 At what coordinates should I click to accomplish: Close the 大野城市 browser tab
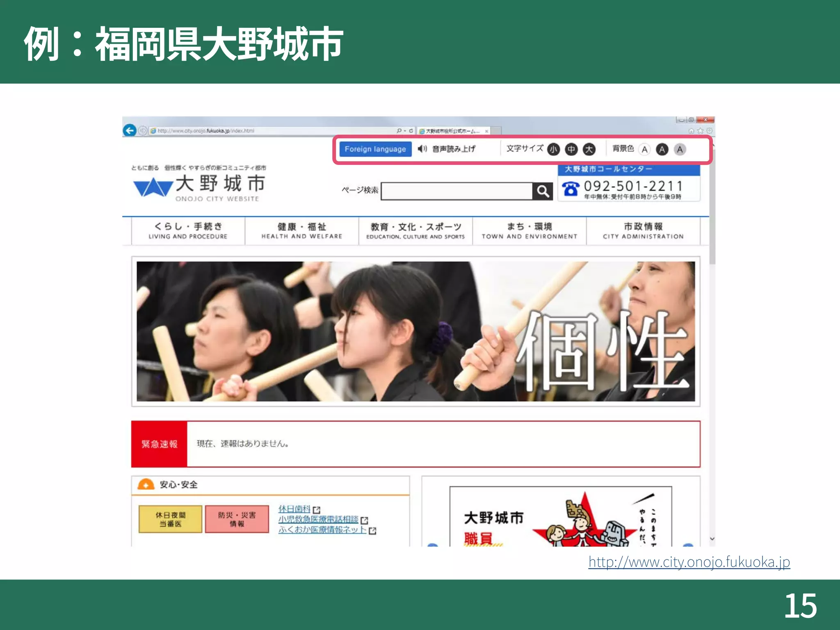[x=486, y=131]
